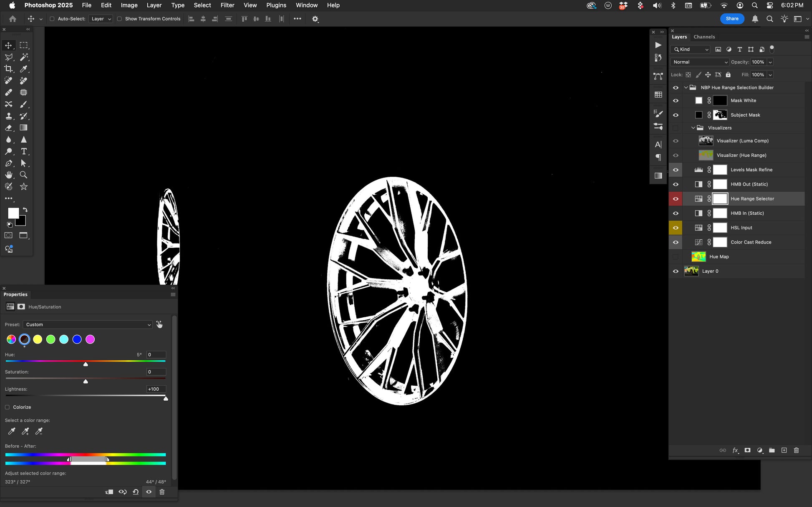Hide Layer 0 visibility
This screenshot has width=812, height=507.
tap(676, 271)
